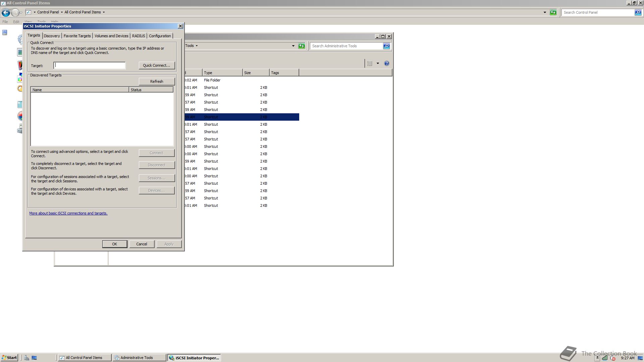
Task: Click the change view icon in Administrative Tools
Action: click(370, 63)
